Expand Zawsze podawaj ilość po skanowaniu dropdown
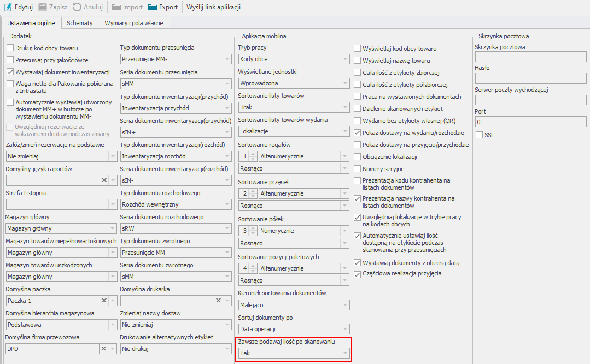This screenshot has height=364, width=590. click(x=344, y=354)
